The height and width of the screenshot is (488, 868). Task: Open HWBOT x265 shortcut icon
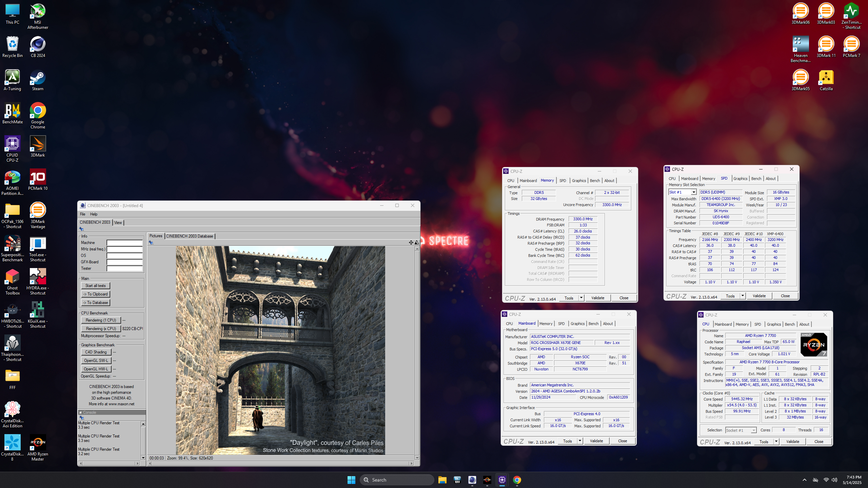[x=13, y=315]
